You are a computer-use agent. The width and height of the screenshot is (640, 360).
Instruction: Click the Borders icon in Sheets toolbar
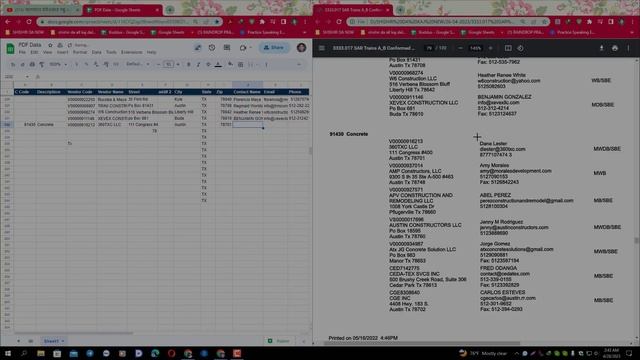240,64
